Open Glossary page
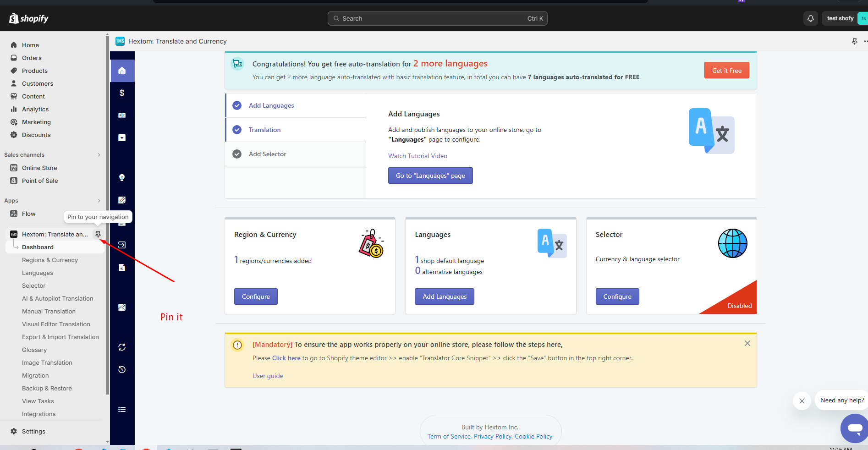The height and width of the screenshot is (450, 868). pyautogui.click(x=34, y=350)
